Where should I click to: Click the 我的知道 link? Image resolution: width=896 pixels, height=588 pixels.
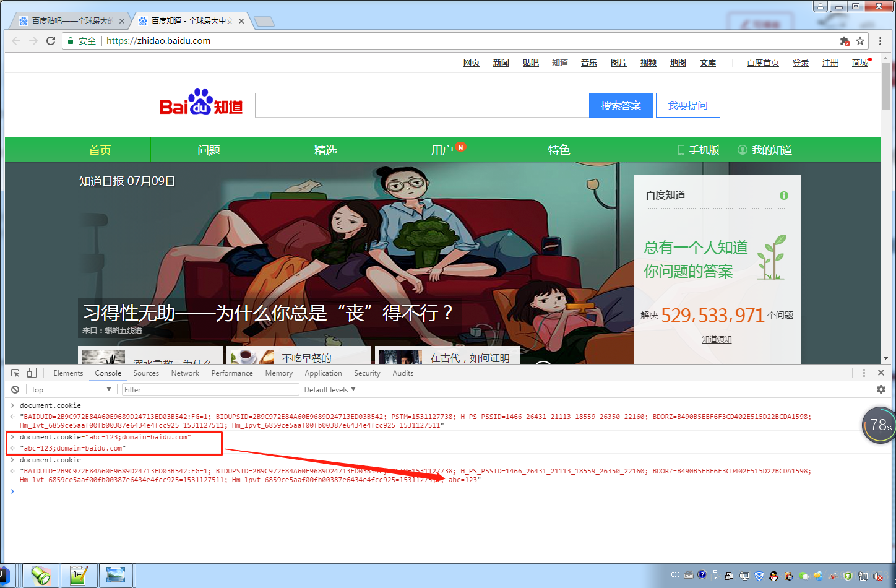[x=765, y=150]
